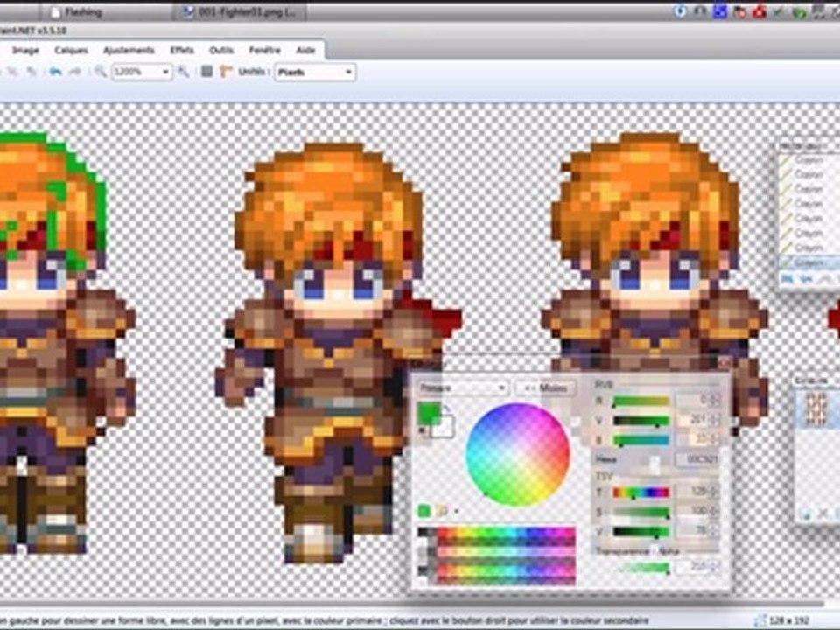Image resolution: width=840 pixels, height=630 pixels.
Task: Open the Calques menu
Action: point(71,50)
